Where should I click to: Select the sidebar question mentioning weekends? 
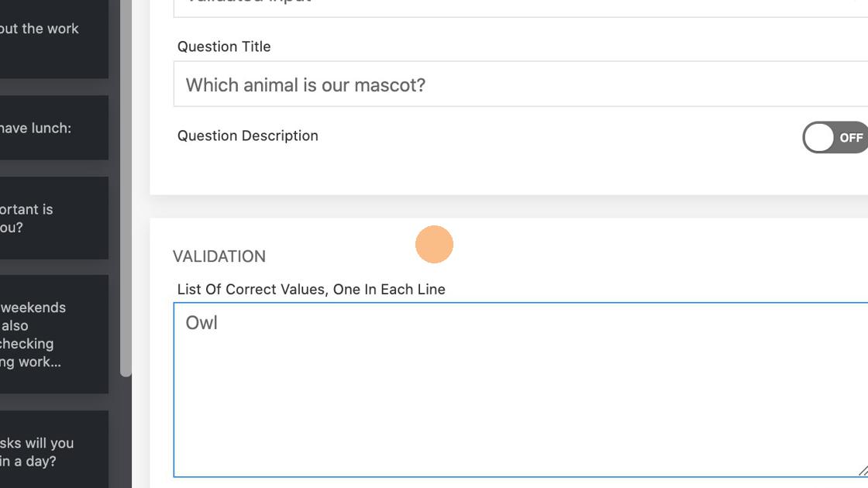coord(46,335)
